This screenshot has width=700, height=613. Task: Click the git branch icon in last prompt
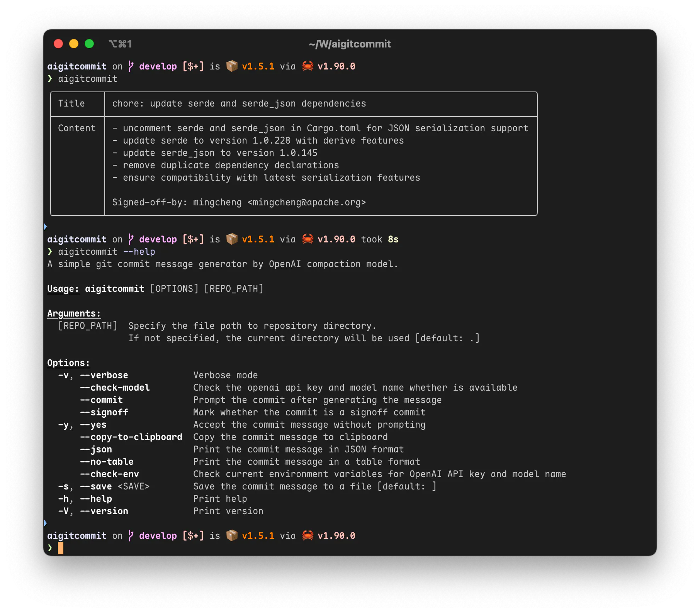tap(131, 536)
